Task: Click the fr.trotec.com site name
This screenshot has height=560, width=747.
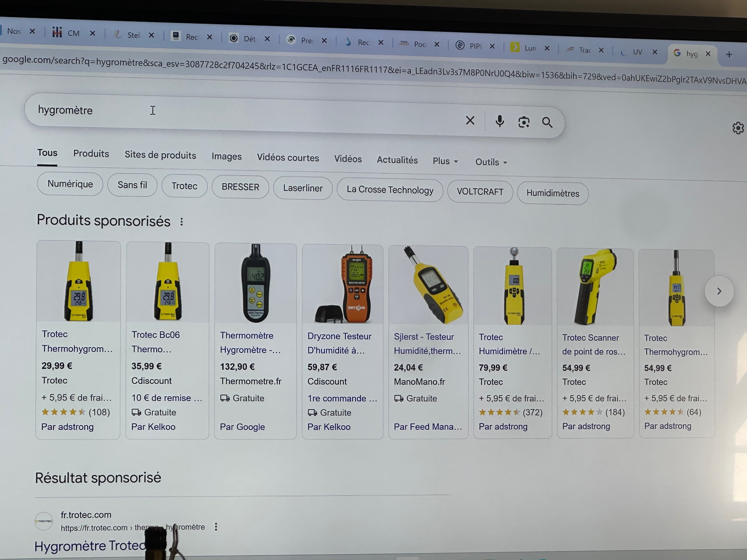Action: [86, 515]
